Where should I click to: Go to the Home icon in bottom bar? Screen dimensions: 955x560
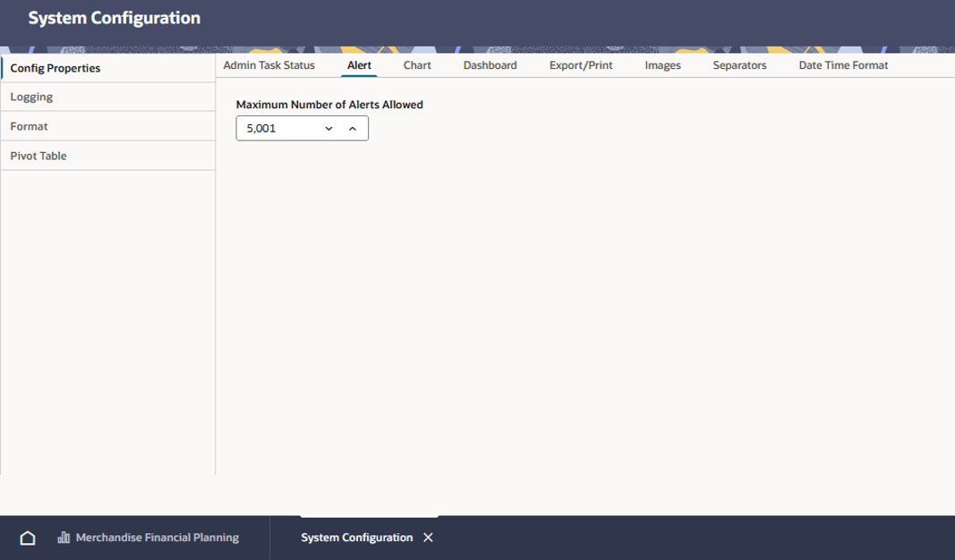pyautogui.click(x=28, y=538)
